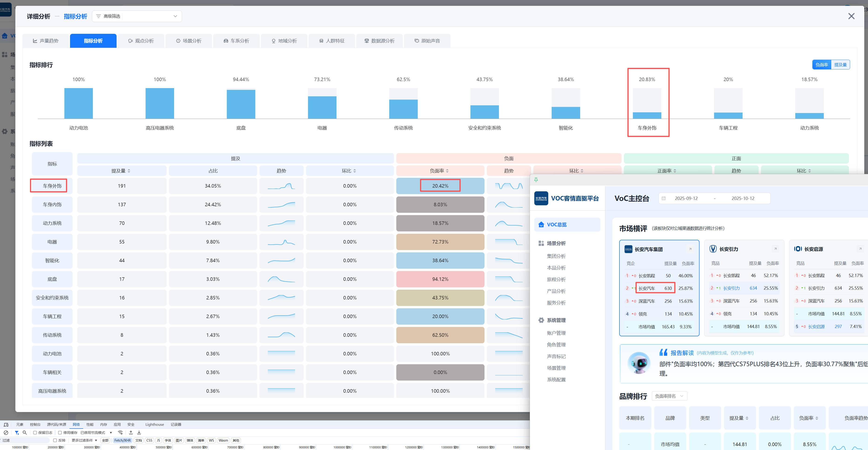Enable the 保留日志 checkbox
868x450 pixels.
coord(35,433)
